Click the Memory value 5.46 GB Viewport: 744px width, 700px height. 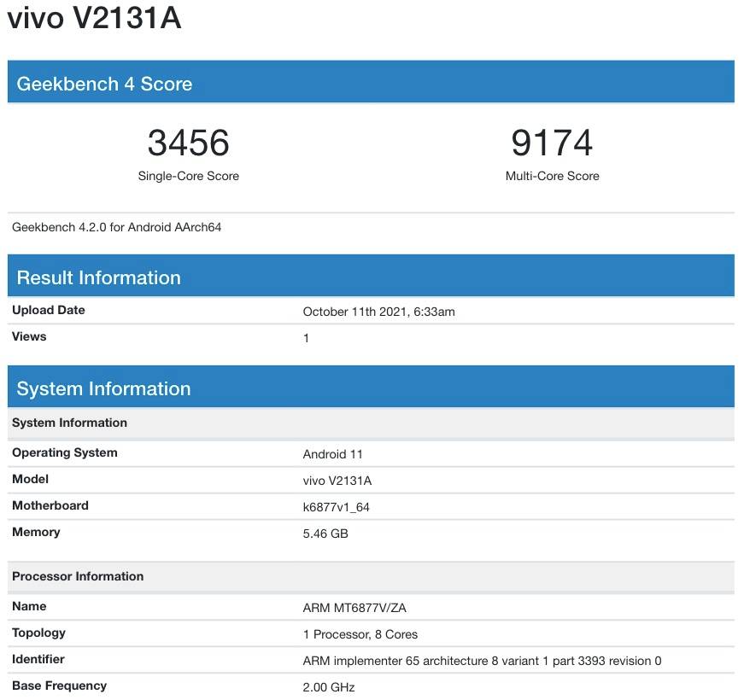325,533
